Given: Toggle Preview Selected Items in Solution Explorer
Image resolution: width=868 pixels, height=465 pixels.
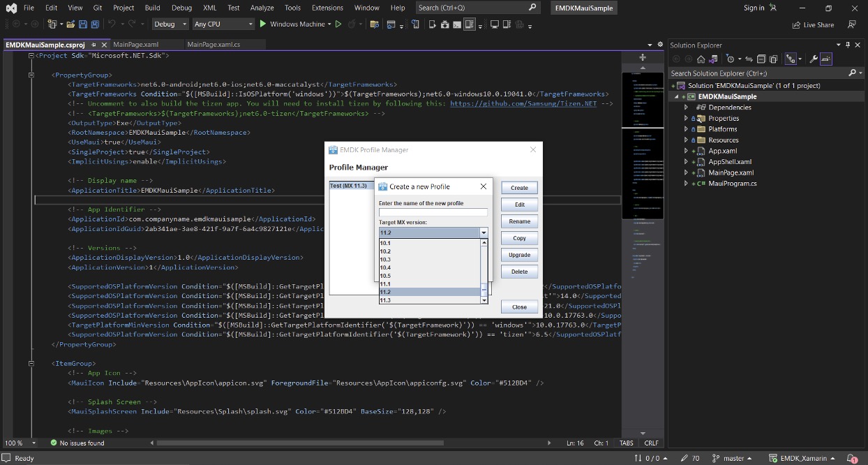Looking at the screenshot, I should point(826,59).
